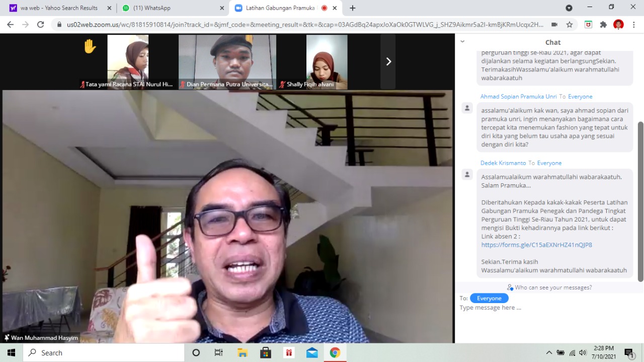Collapse the Chat panel chevron
The image size is (644, 362).
[462, 42]
